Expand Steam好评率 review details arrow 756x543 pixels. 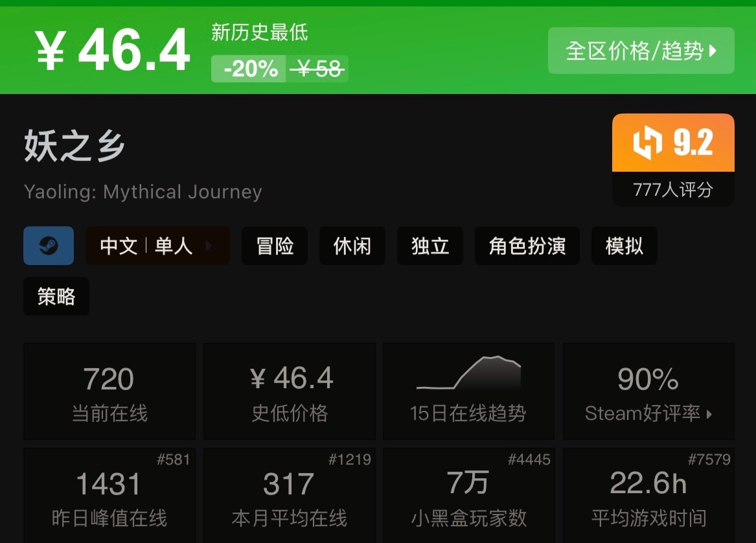[709, 414]
